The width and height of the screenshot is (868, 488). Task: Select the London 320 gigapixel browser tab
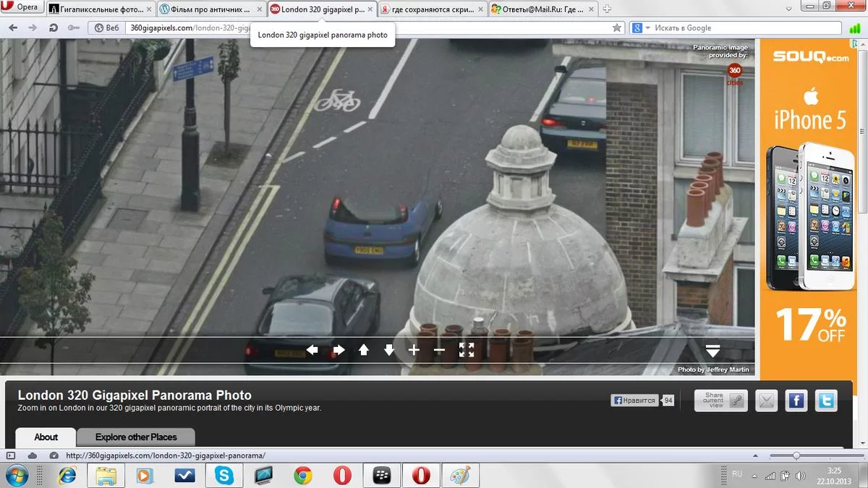[321, 9]
